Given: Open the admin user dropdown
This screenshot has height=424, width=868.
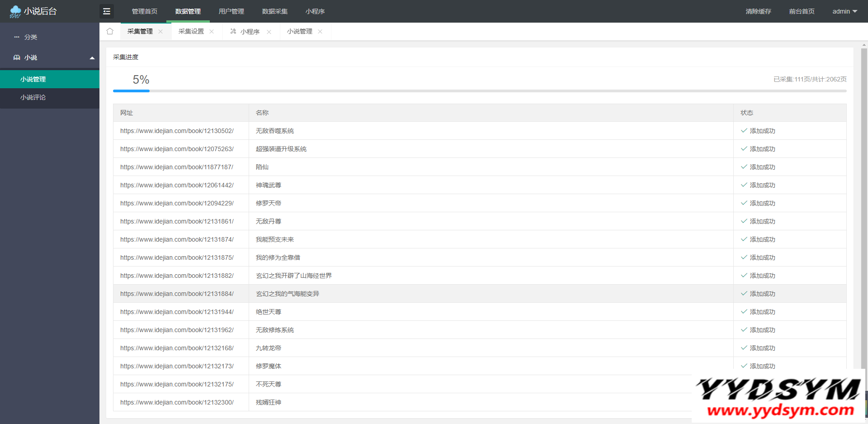Looking at the screenshot, I should click(x=844, y=11).
